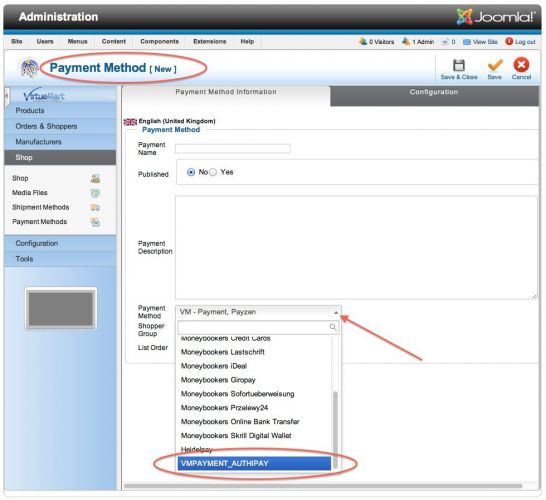Open the Users menu
This screenshot has width=546, height=500.
click(45, 41)
